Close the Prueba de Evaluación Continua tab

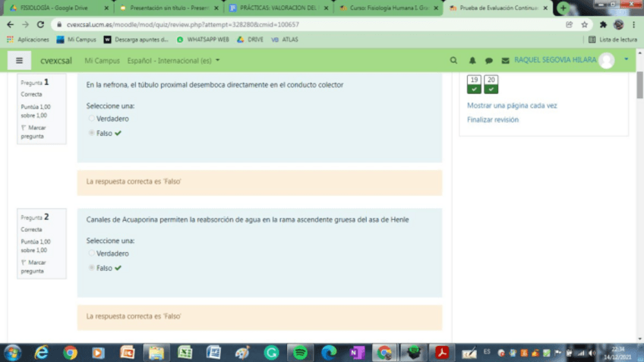click(545, 8)
